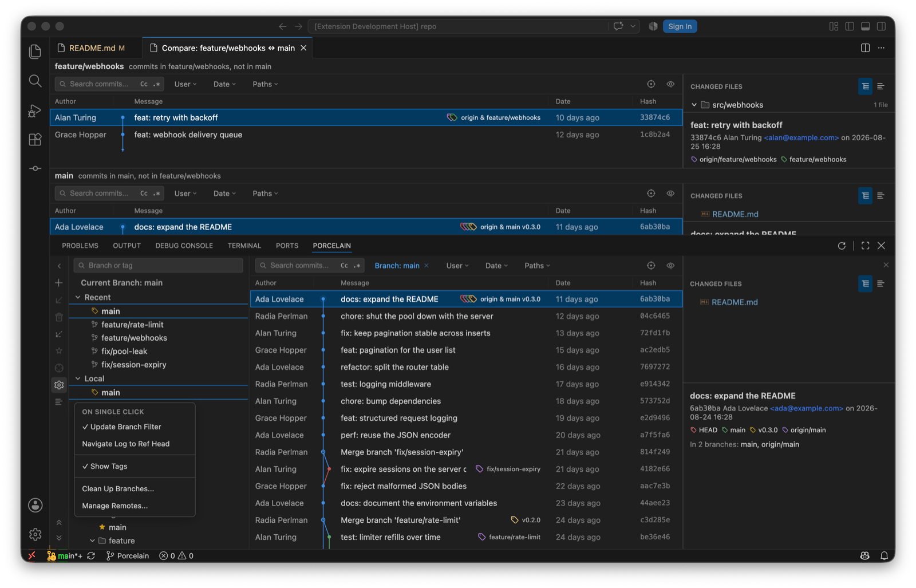Click the Sign In button
The image size is (916, 588).
[680, 26]
